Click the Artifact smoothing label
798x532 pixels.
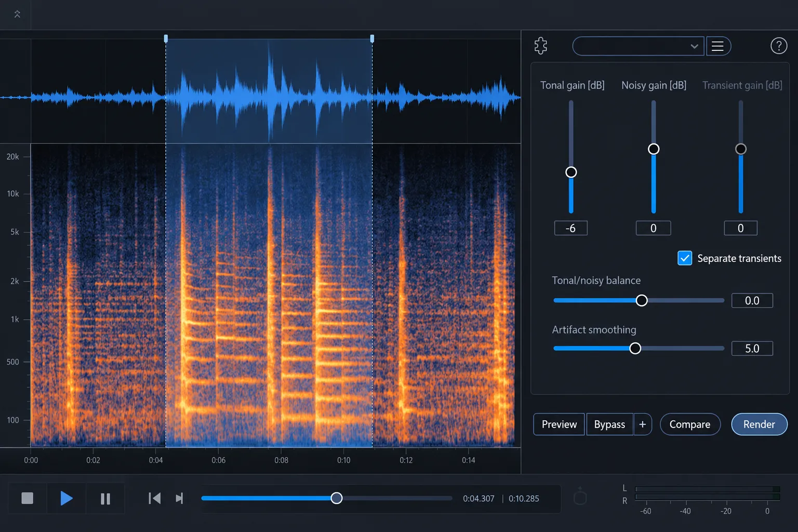[594, 330]
